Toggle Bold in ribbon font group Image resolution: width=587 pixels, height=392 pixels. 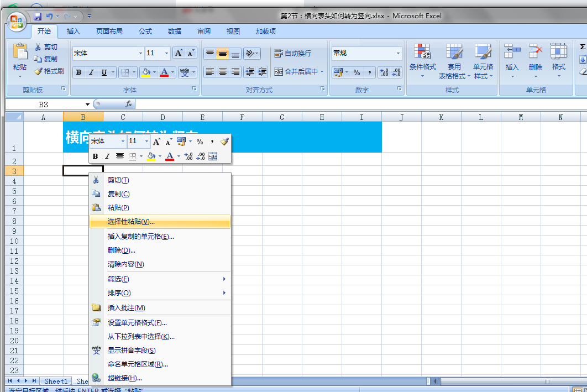click(78, 72)
